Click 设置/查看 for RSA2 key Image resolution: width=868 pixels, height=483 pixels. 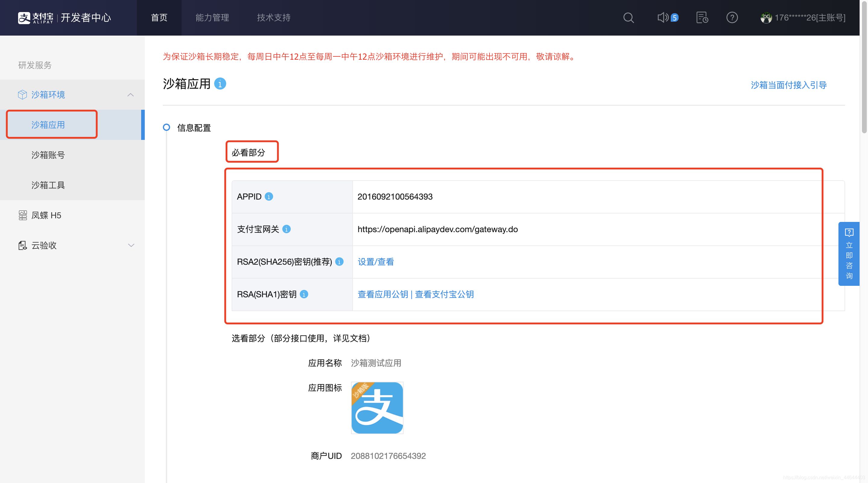pos(376,262)
